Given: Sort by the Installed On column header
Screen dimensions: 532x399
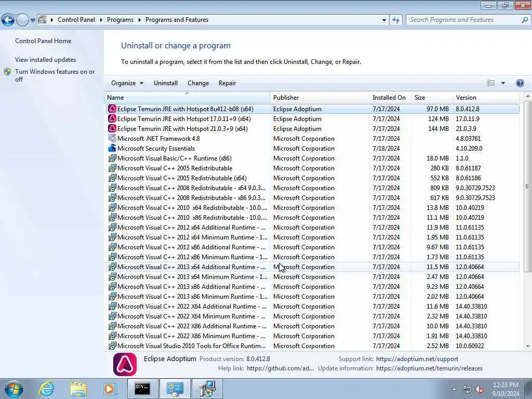Looking at the screenshot, I should click(x=390, y=97).
